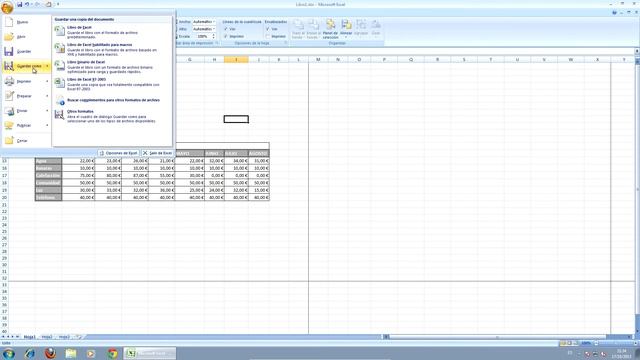This screenshot has width=640, height=360.
Task: Open link Buscar complementos para otros formatos de archivo
Action: coord(113,100)
